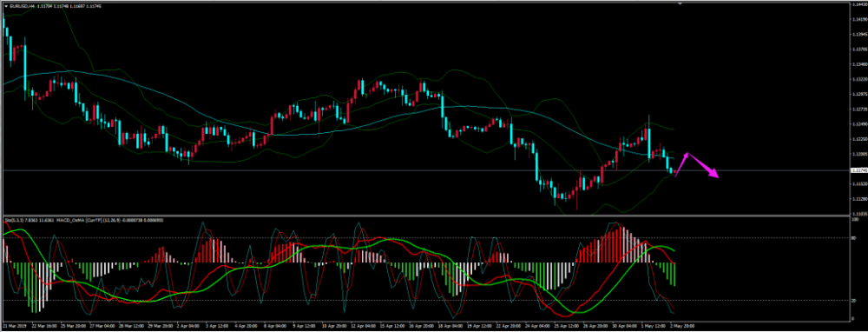868x332 pixels.
Task: Click the 20 level on indicator scale
Action: [854, 301]
